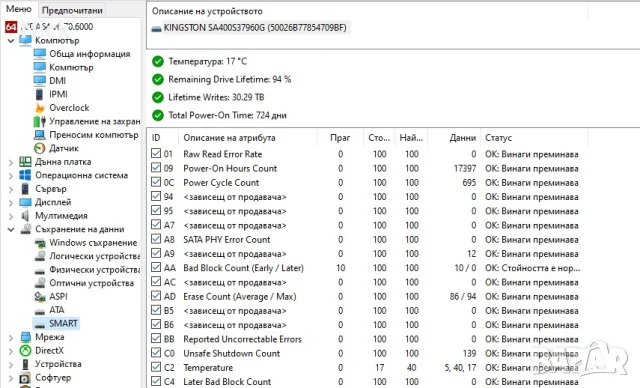The image size is (640, 388).
Task: Toggle checkbox for AA Bad Block Count
Action: tap(156, 267)
